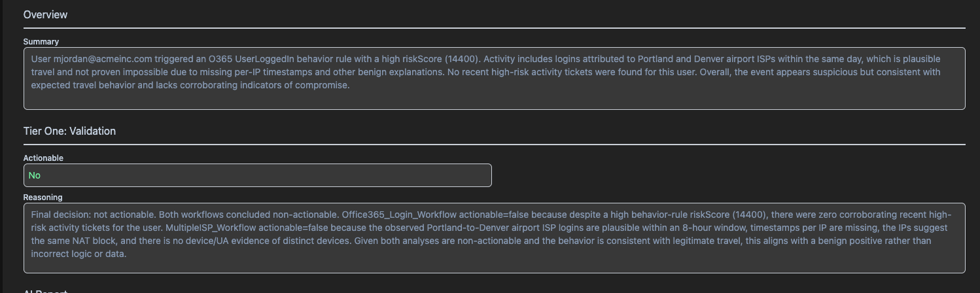This screenshot has height=293, width=980.
Task: Click the green No value text
Action: click(x=35, y=175)
